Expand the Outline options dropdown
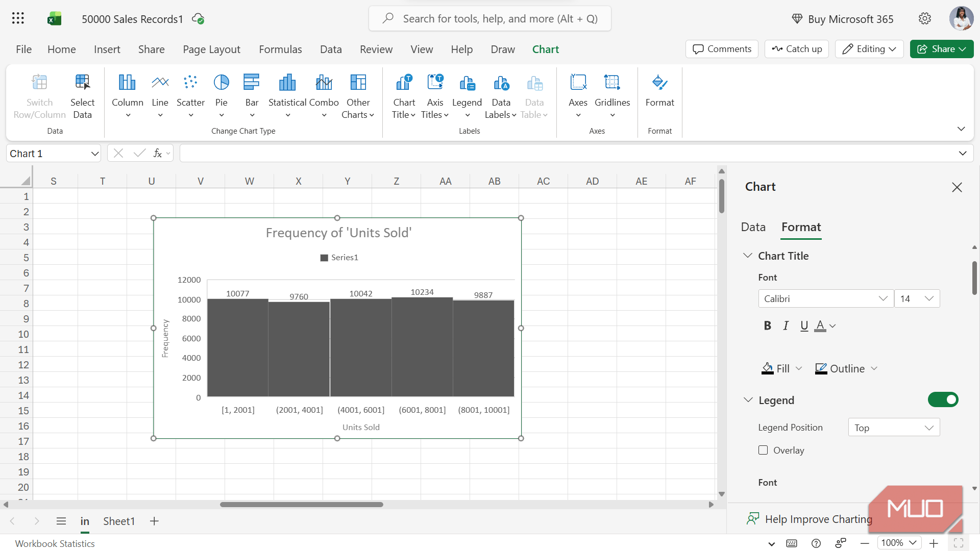 (x=874, y=368)
